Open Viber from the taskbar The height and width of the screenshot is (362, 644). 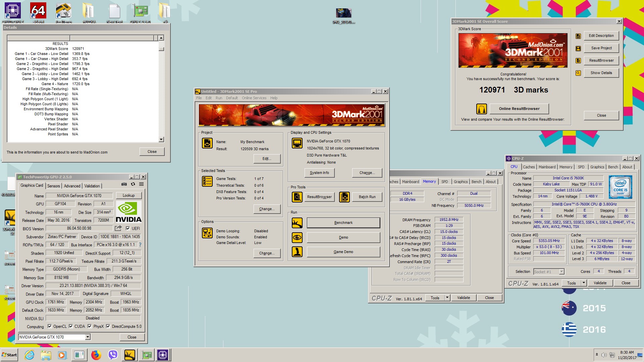(x=113, y=355)
